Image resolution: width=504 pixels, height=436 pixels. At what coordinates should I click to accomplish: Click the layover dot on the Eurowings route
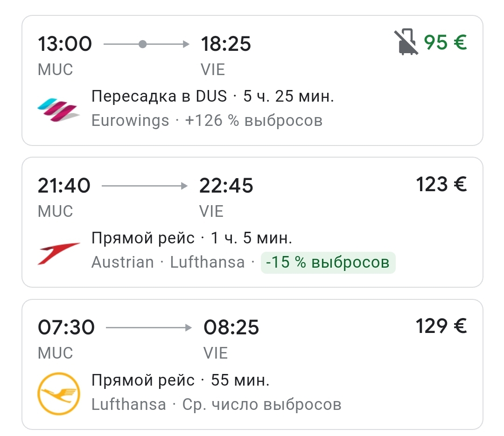click(x=143, y=44)
